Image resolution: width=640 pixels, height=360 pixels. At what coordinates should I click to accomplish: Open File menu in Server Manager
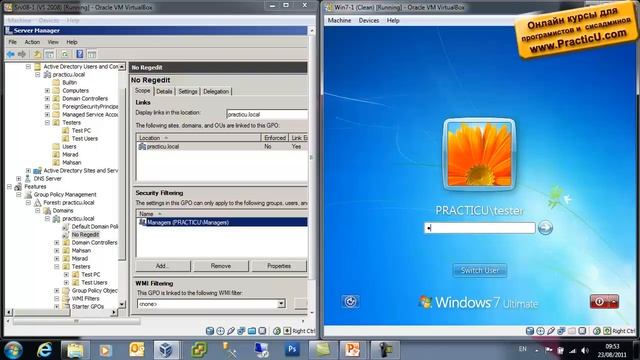click(x=13, y=42)
